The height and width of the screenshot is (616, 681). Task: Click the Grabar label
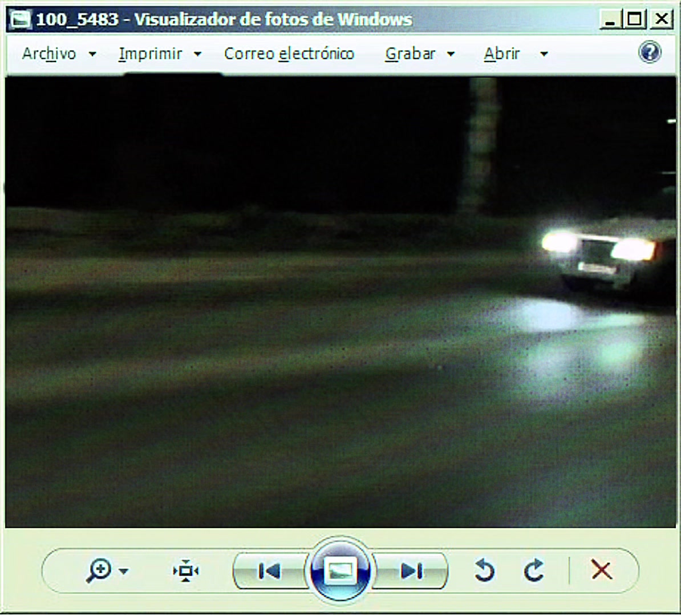(x=410, y=54)
